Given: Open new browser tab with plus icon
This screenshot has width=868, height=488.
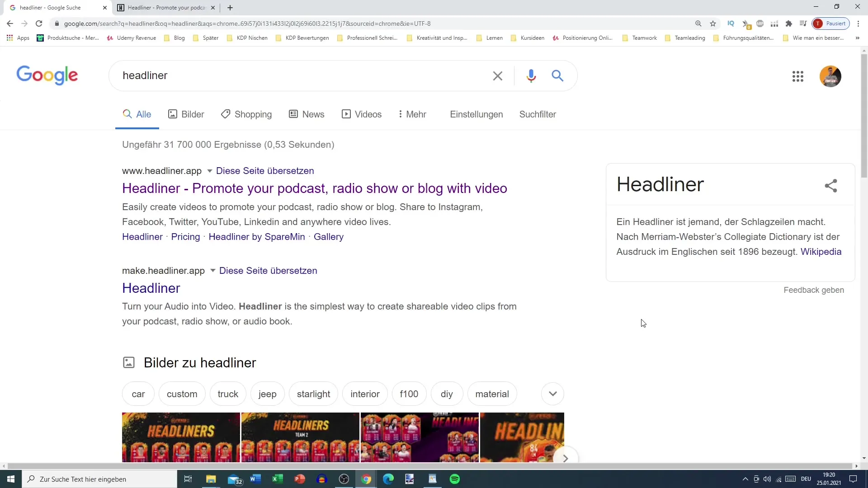Looking at the screenshot, I should click(230, 8).
